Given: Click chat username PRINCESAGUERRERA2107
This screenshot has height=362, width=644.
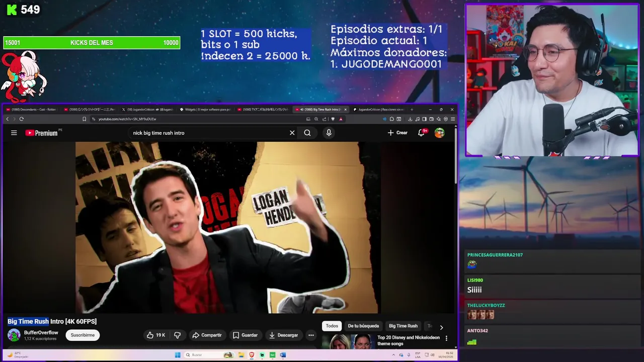Looking at the screenshot, I should tap(495, 255).
